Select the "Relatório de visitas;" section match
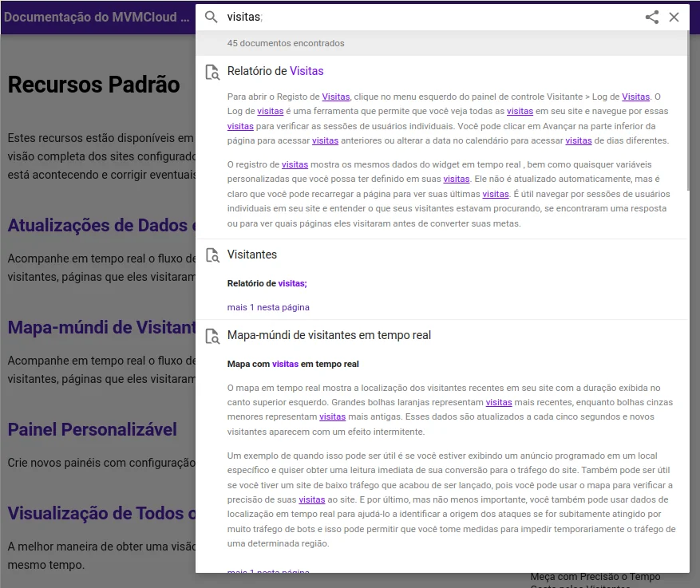 click(x=267, y=283)
